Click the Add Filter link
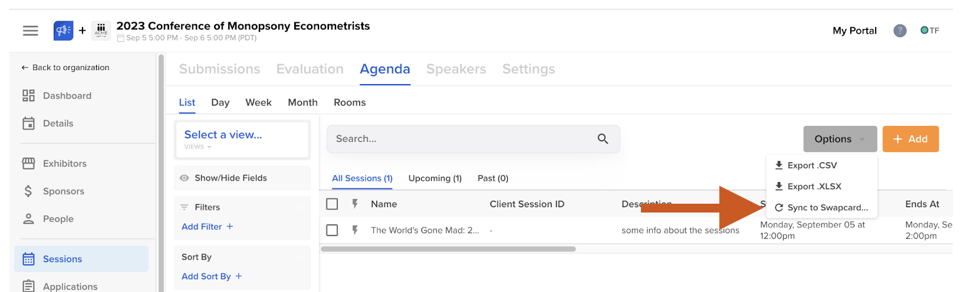The image size is (980, 292). coord(207,227)
